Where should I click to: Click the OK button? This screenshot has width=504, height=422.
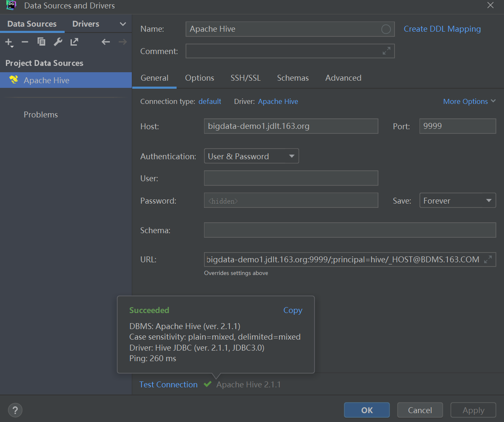pyautogui.click(x=367, y=410)
